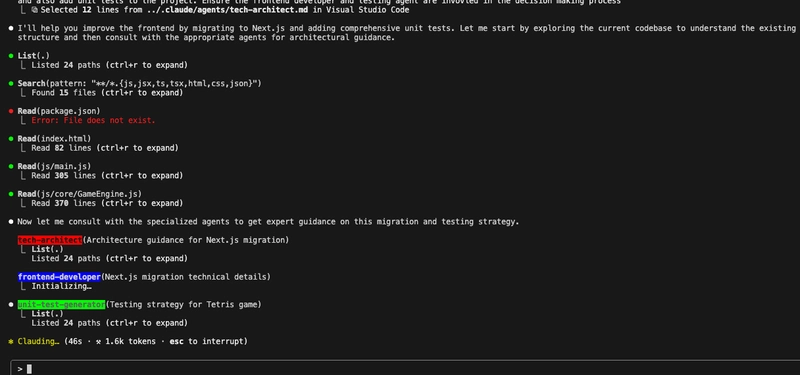Click the green bullet beside List(.)
Viewport: 800px width, 375px height.
11,56
